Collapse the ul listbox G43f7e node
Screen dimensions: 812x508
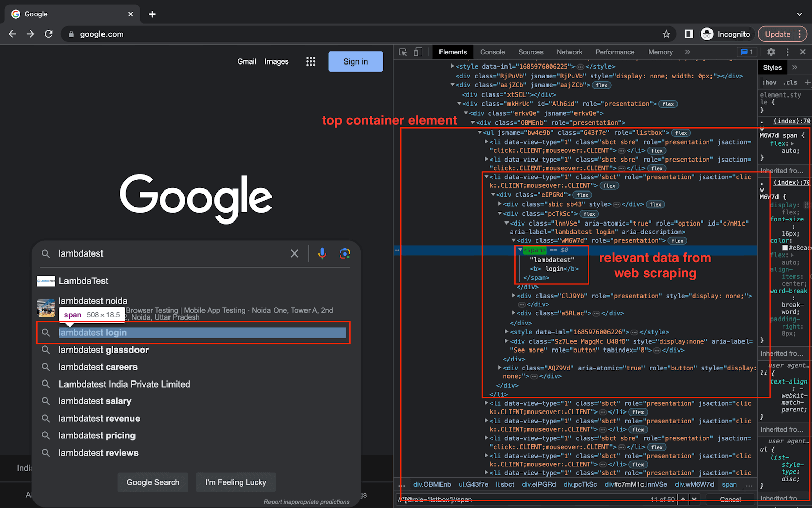(x=480, y=133)
